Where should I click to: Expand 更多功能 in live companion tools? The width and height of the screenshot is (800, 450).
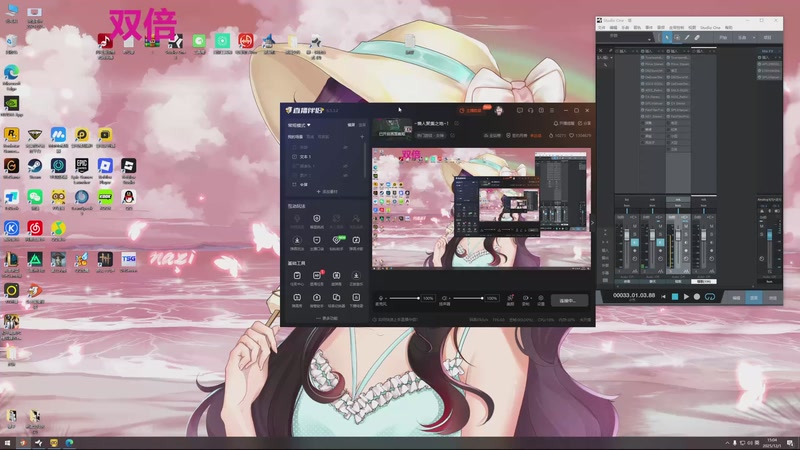(x=327, y=318)
